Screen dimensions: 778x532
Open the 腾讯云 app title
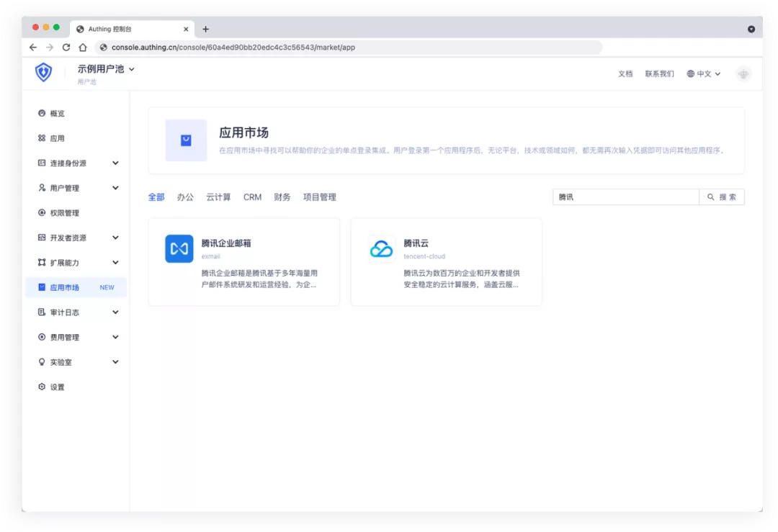point(416,243)
